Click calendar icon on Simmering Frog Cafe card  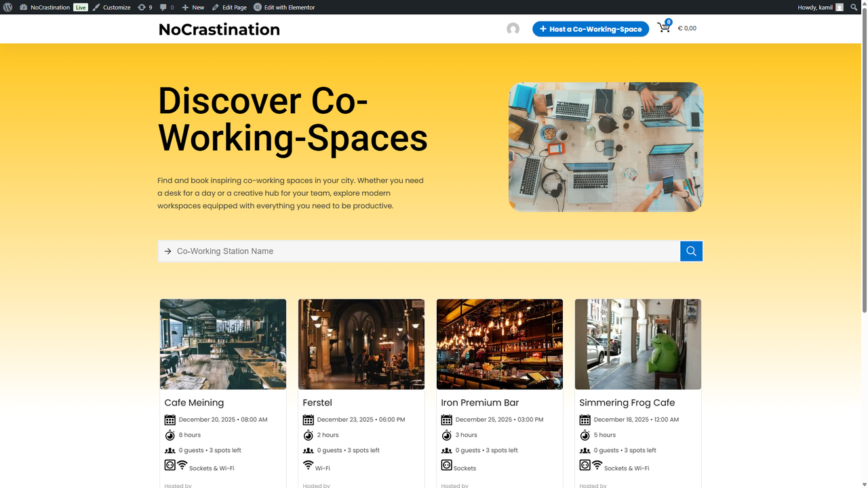tap(585, 420)
